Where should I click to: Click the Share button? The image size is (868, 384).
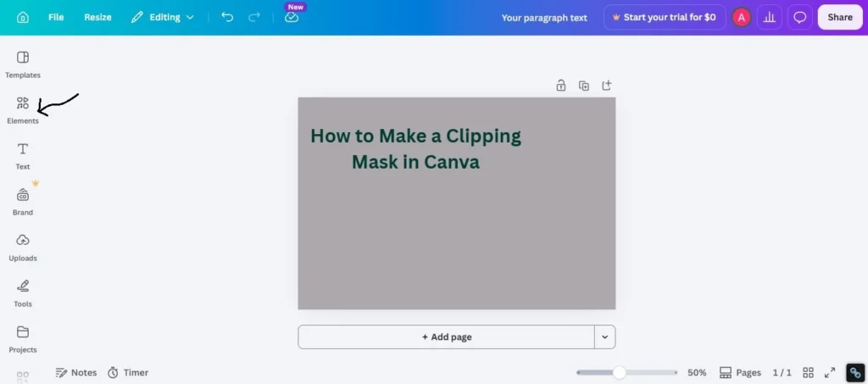[x=840, y=17]
